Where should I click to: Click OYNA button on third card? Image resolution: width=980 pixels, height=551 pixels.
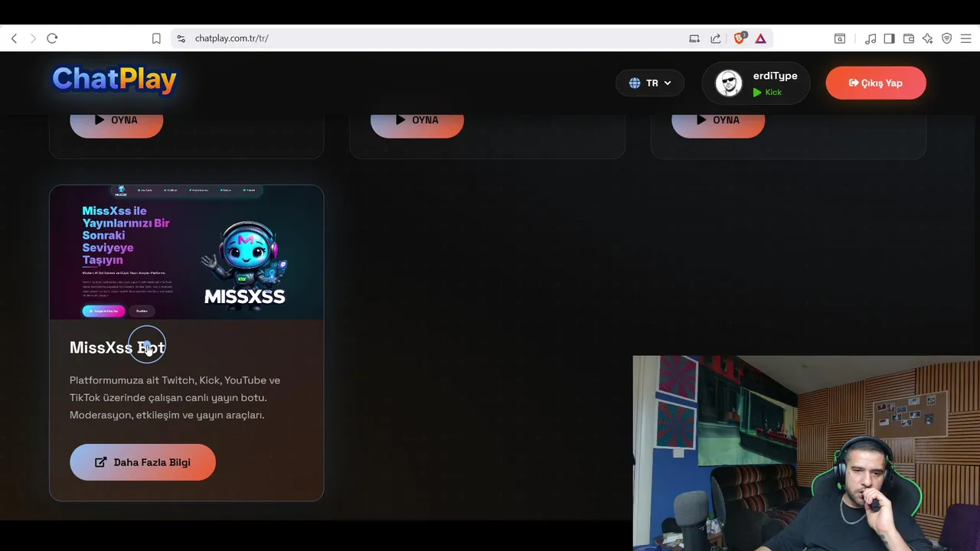(x=718, y=121)
